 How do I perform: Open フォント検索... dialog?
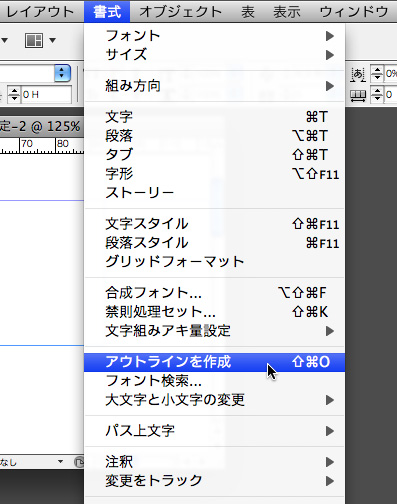click(x=214, y=381)
